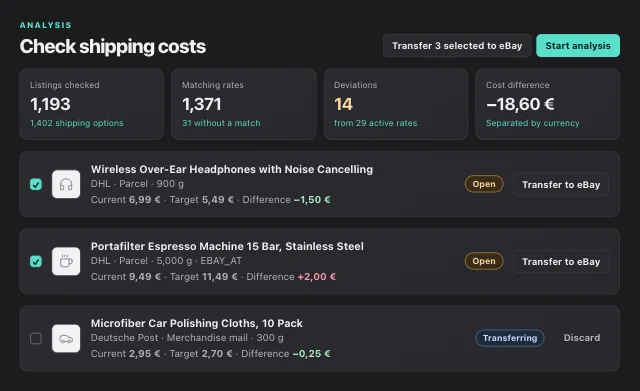Uncheck the Portafilter Espresso Machine checkbox
The width and height of the screenshot is (640, 391).
(x=36, y=261)
